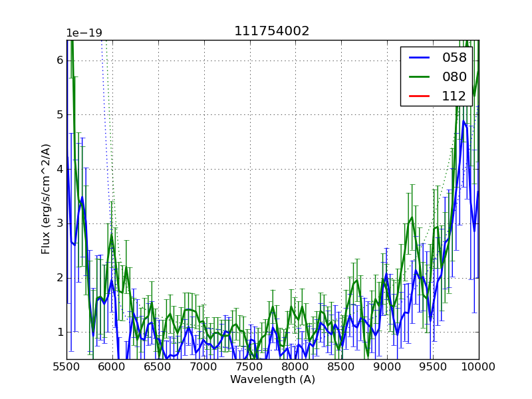The height and width of the screenshot is (399, 532).
Task: Click the 7000 x-axis tick label
Action: [204, 366]
